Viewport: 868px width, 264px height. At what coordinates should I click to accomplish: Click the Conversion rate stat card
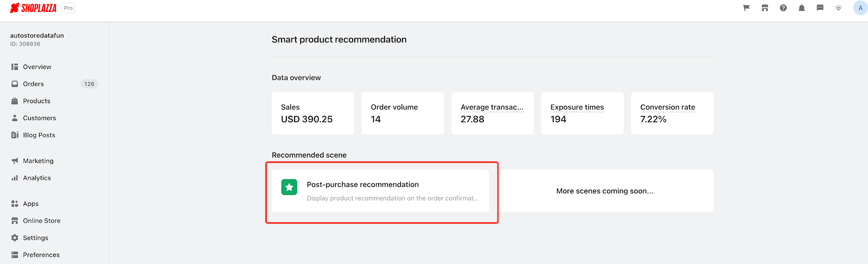[672, 113]
